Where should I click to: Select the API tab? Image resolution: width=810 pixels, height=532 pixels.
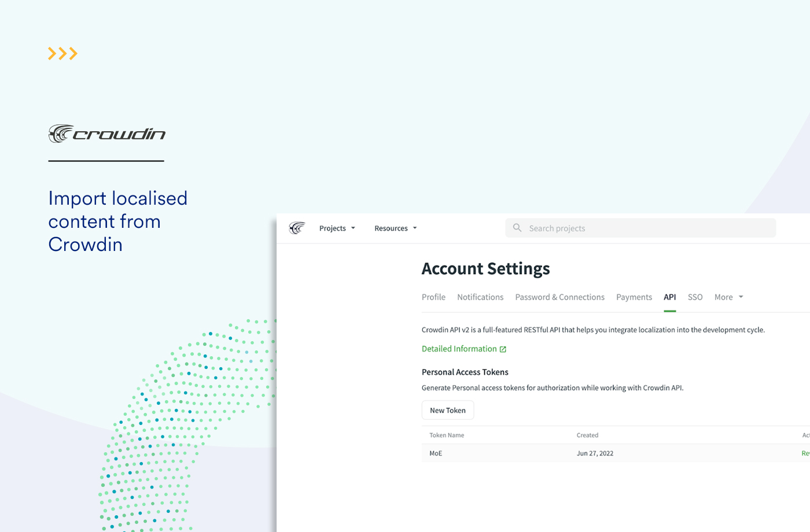click(x=669, y=297)
